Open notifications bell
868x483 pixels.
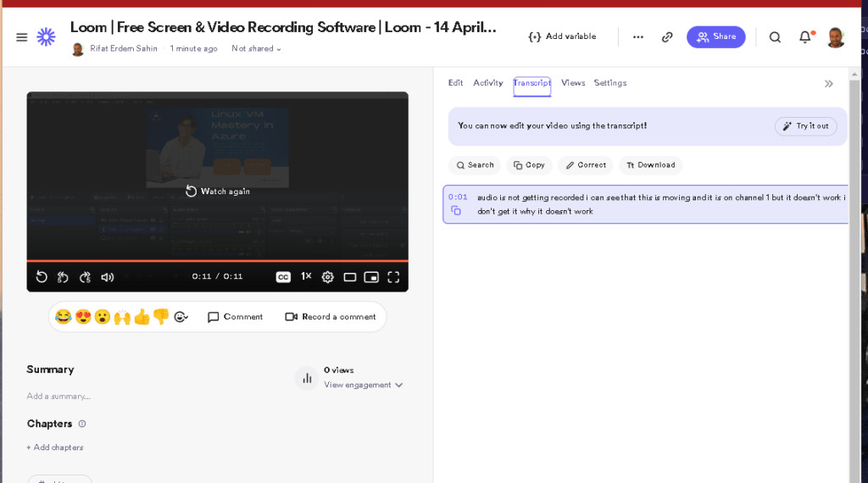click(805, 37)
